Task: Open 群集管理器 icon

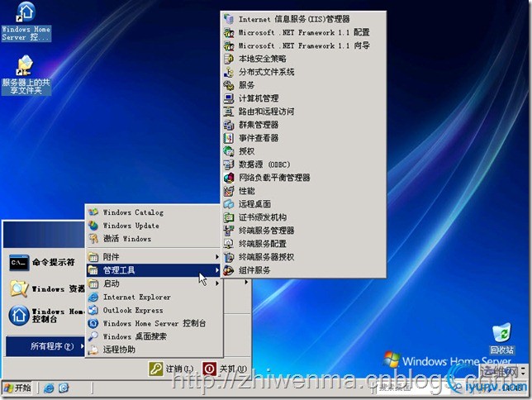Action: point(229,125)
